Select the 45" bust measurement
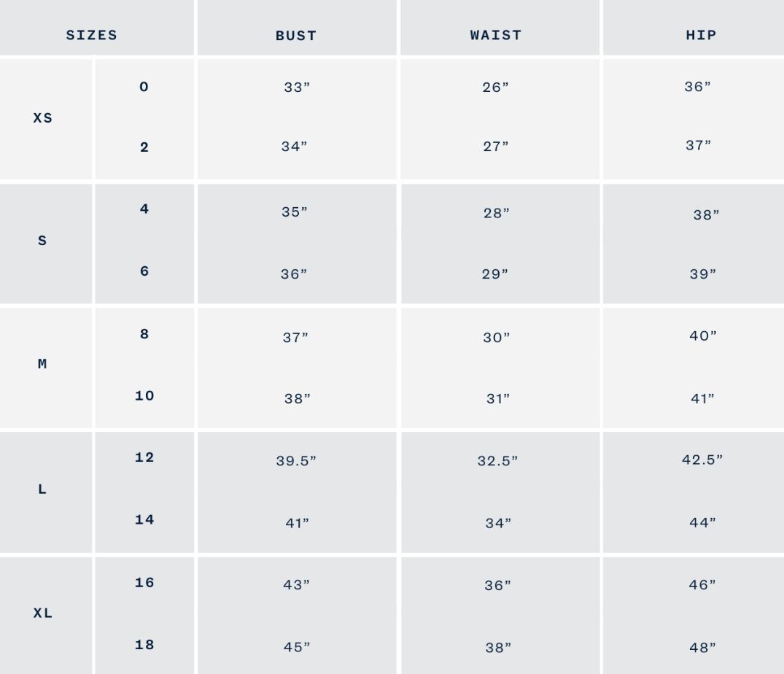 click(x=297, y=647)
